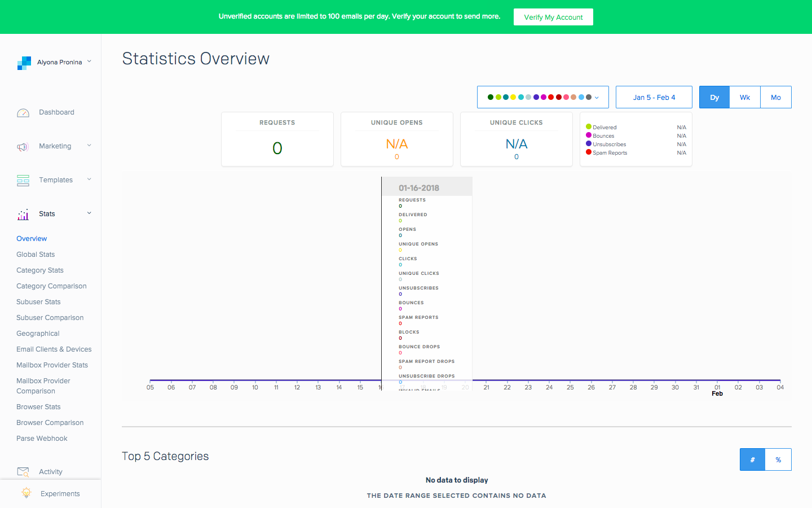Switch the chart to monthly view with Mo

[776, 97]
